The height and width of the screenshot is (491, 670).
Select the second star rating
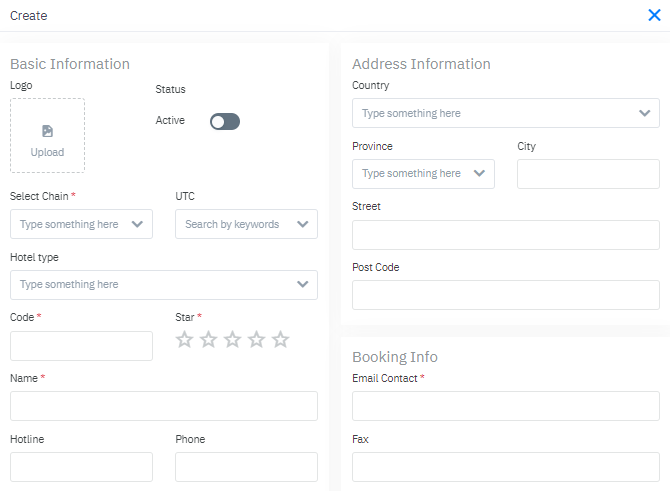tap(208, 340)
